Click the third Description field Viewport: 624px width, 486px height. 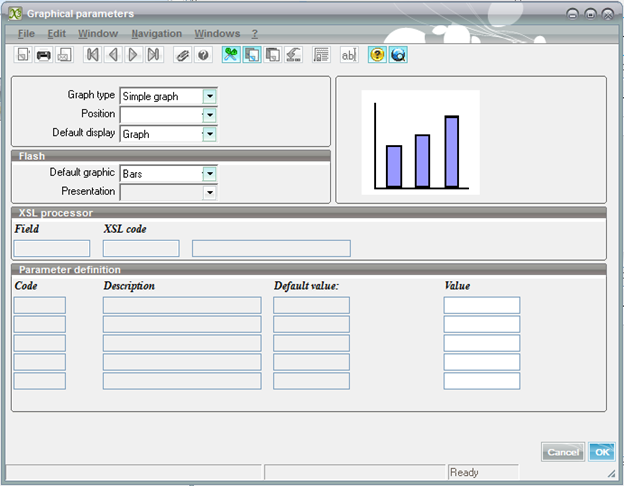[x=182, y=343]
